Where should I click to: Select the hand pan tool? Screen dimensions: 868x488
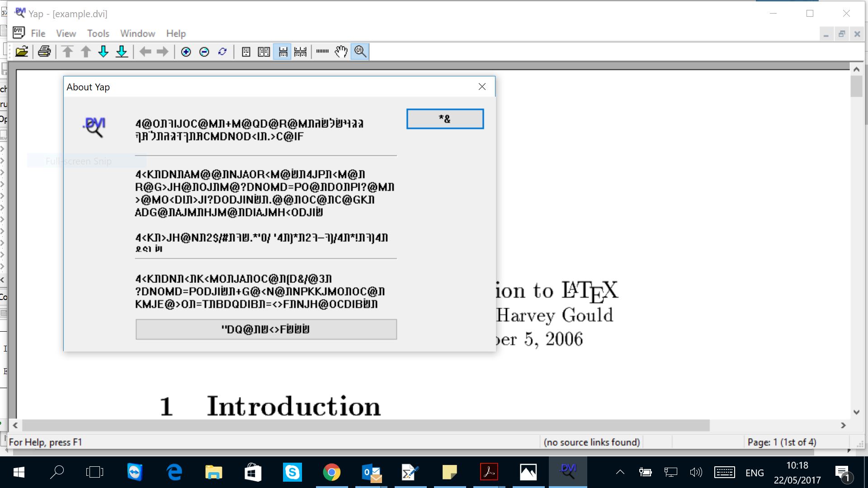341,52
